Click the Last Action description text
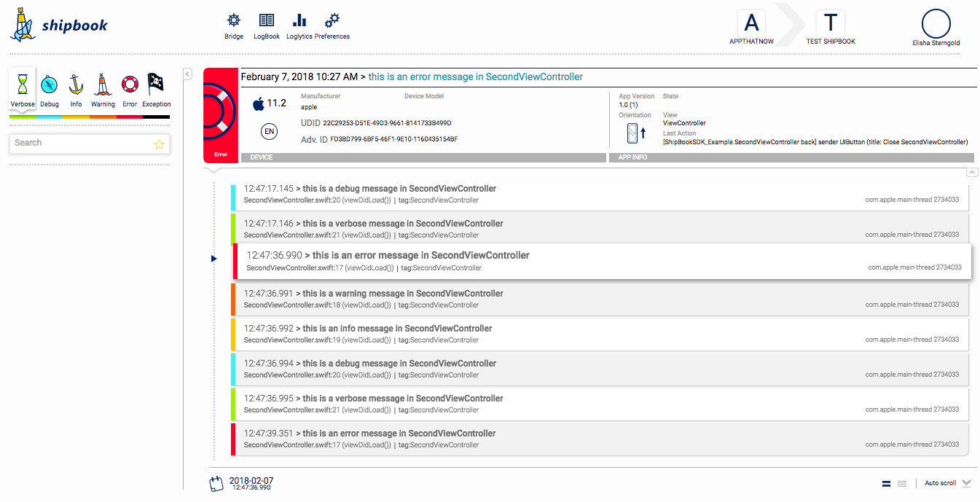 [x=815, y=142]
